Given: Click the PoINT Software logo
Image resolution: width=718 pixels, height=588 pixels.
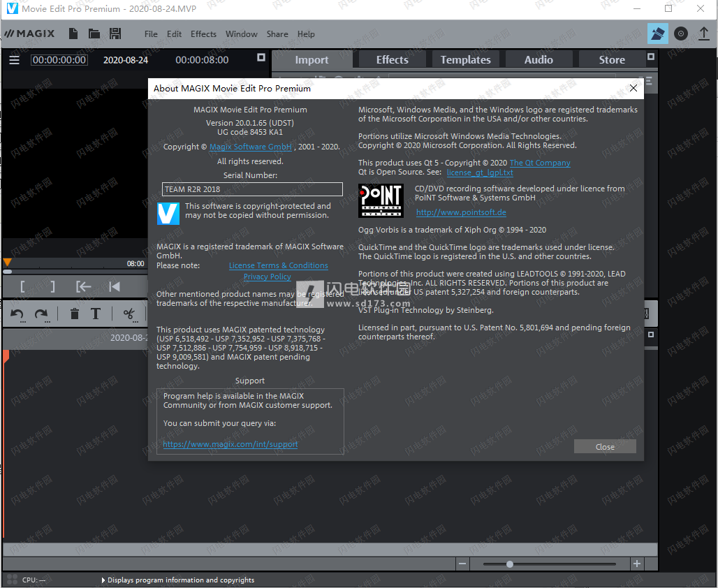Looking at the screenshot, I should point(381,200).
